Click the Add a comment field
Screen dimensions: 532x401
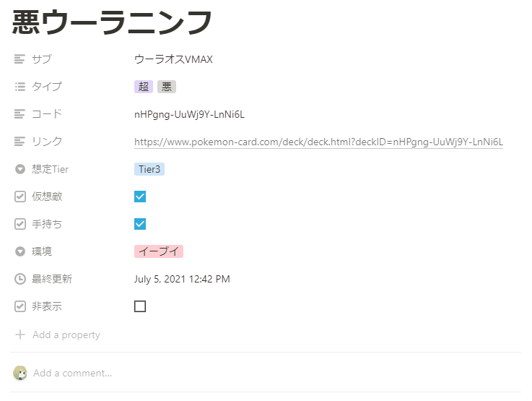point(73,373)
